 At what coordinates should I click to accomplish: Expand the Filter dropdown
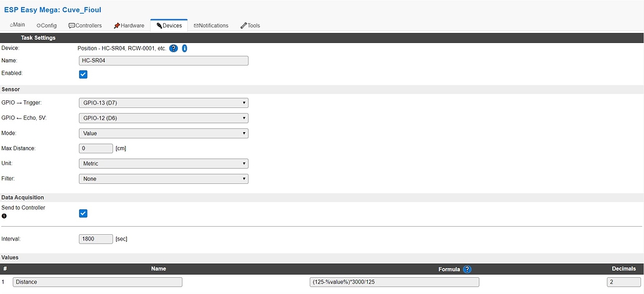[164, 179]
